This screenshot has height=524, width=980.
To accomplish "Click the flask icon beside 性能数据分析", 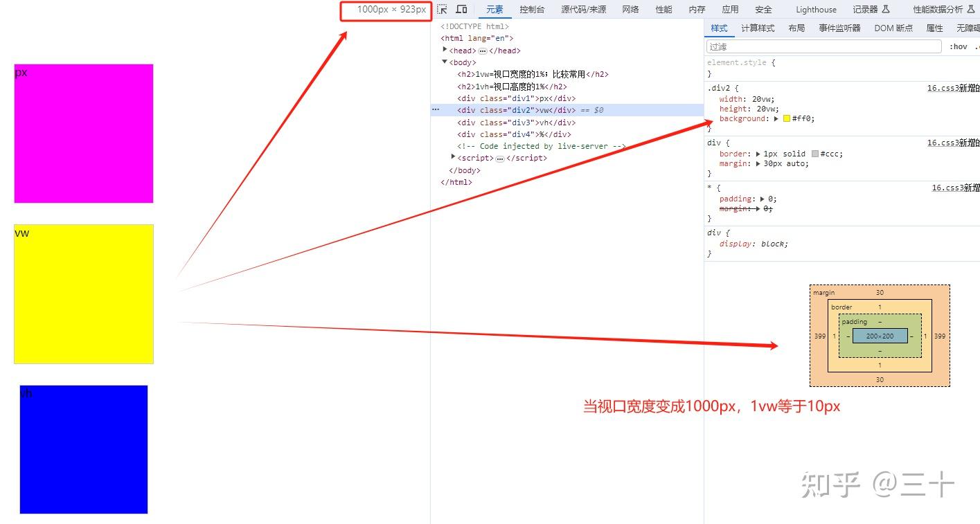I will (972, 9).
